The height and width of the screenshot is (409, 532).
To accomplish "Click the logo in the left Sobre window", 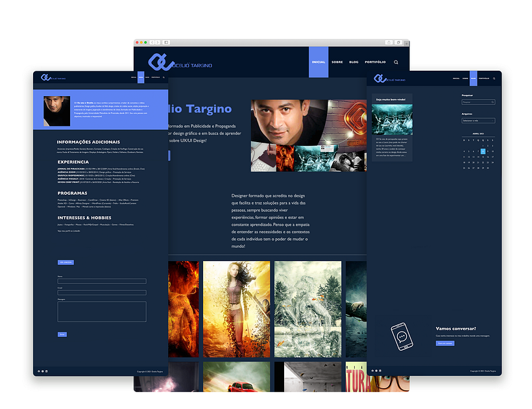I will pos(53,78).
